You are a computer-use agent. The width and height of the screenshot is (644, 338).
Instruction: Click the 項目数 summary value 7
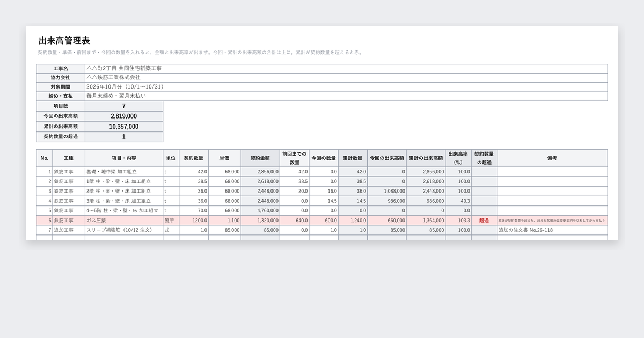coord(124,106)
